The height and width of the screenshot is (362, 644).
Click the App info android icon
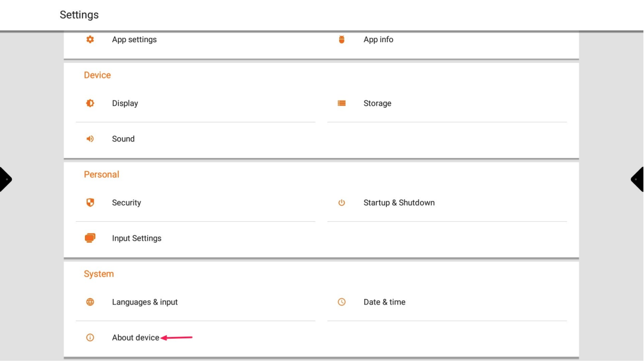point(342,40)
